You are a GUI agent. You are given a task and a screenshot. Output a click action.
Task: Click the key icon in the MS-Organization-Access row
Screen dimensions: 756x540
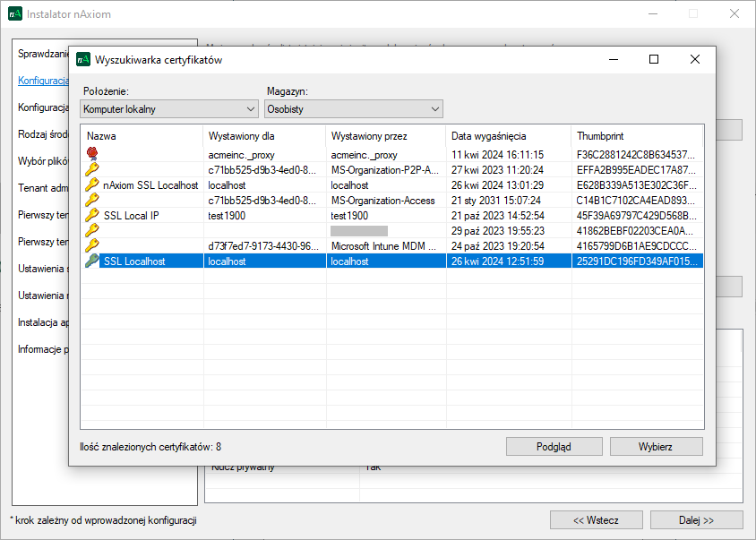click(92, 200)
